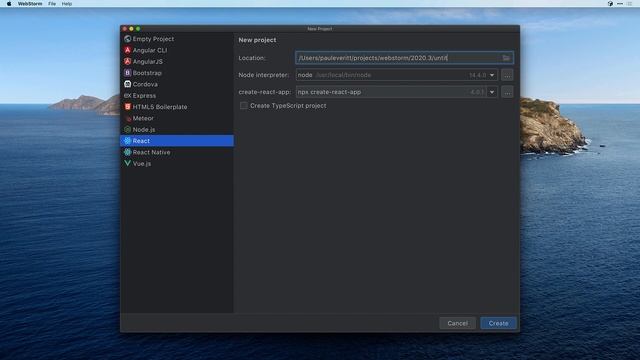Open Node interpreter combo box
This screenshot has height=360, width=640.
(x=396, y=75)
